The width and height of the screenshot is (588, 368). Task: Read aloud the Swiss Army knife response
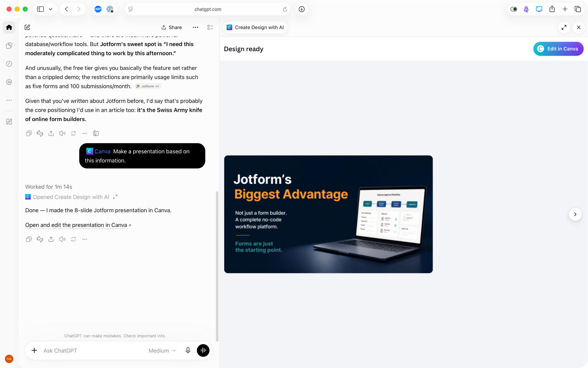62,133
